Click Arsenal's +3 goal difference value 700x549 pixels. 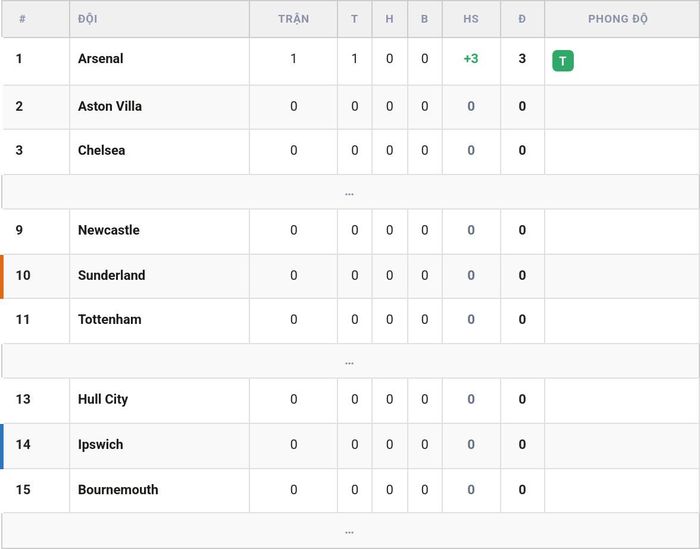471,58
